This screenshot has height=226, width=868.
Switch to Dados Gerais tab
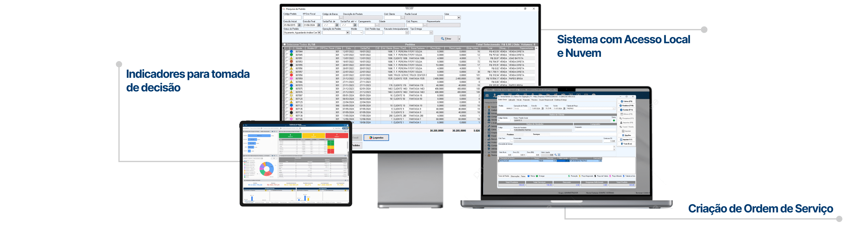[502, 99]
